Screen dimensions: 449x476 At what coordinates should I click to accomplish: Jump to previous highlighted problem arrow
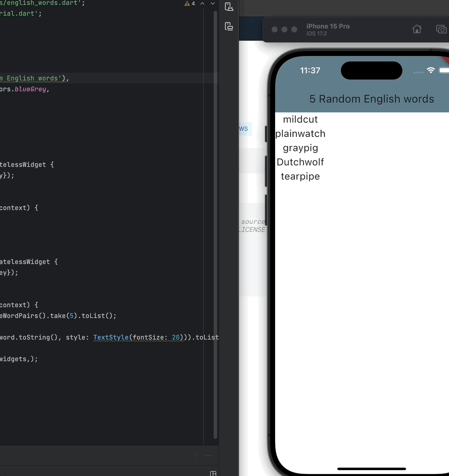point(202,3)
